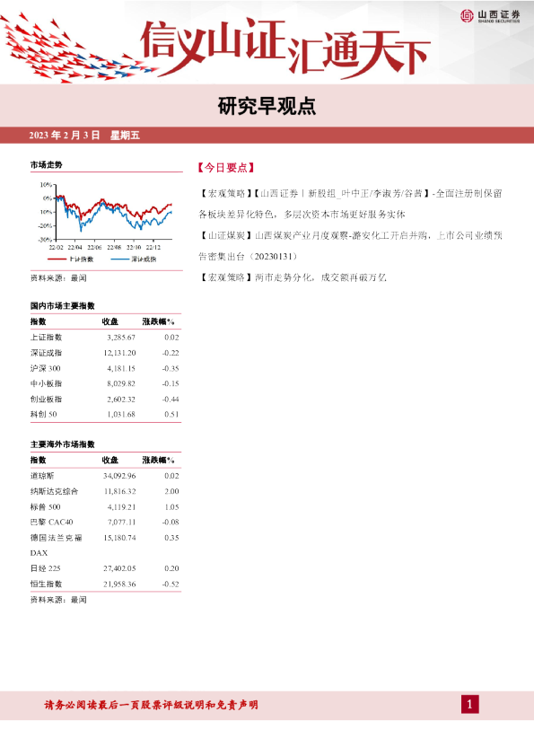Select the 上证指数 row in domestic table
534x756 pixels.
click(105, 338)
